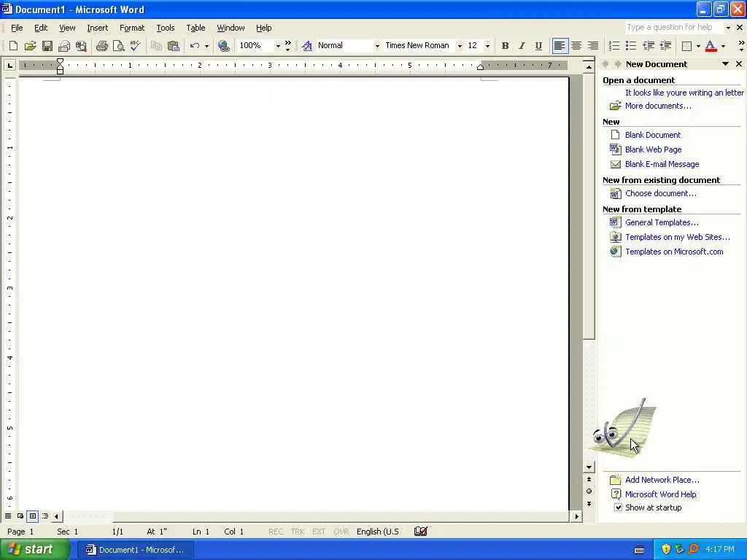The height and width of the screenshot is (560, 747).
Task: Toggle underline formatting
Action: pyautogui.click(x=538, y=46)
